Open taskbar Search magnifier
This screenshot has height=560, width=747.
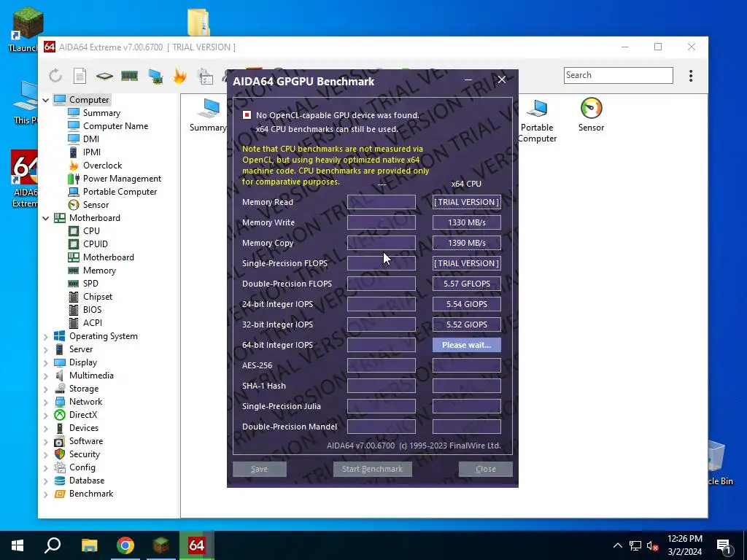[53, 545]
